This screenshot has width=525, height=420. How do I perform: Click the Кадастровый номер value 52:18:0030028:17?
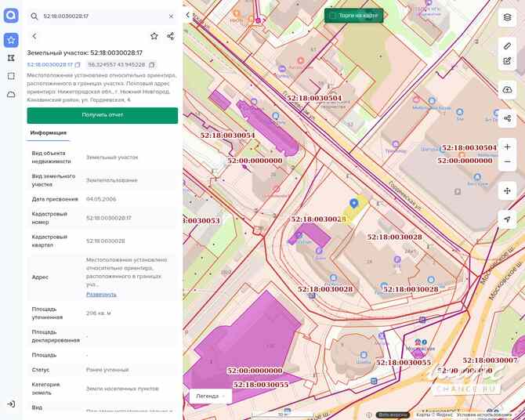pos(108,218)
